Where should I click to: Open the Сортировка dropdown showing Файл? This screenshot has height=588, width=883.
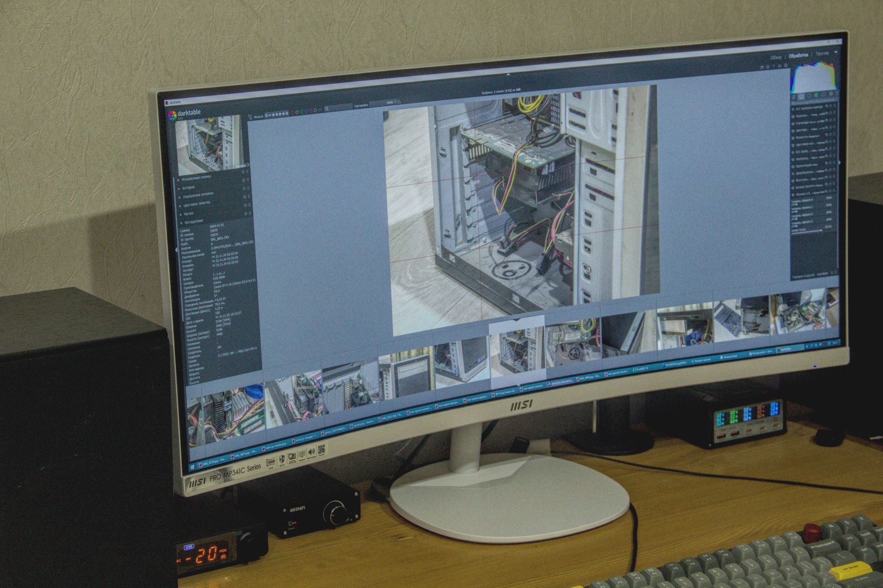383,103
